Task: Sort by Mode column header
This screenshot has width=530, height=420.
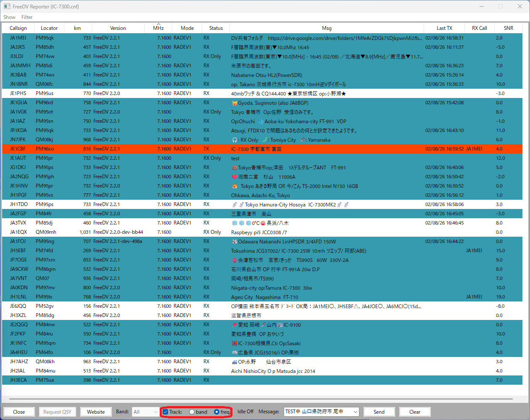Action: tap(187, 28)
